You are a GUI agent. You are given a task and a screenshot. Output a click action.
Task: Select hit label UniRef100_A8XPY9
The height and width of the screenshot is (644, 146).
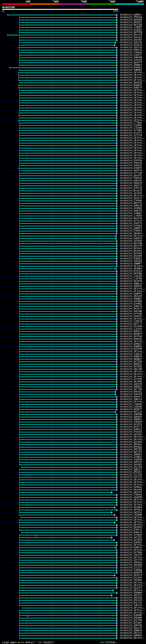(x=131, y=170)
